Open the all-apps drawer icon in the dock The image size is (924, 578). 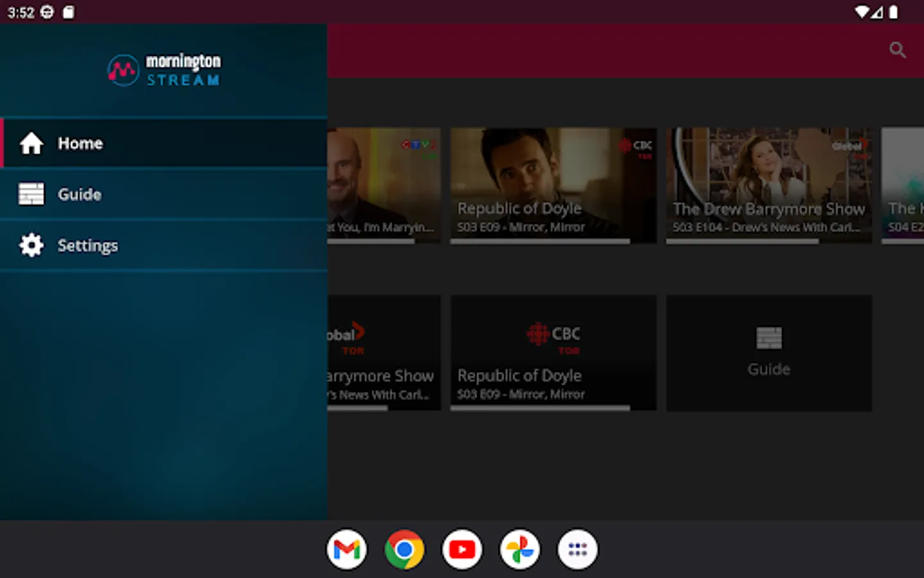(x=577, y=550)
